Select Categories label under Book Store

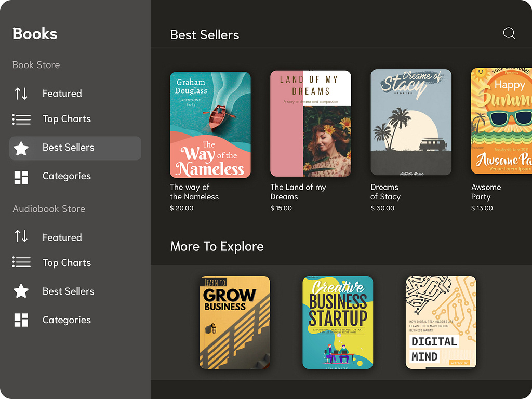tap(66, 176)
